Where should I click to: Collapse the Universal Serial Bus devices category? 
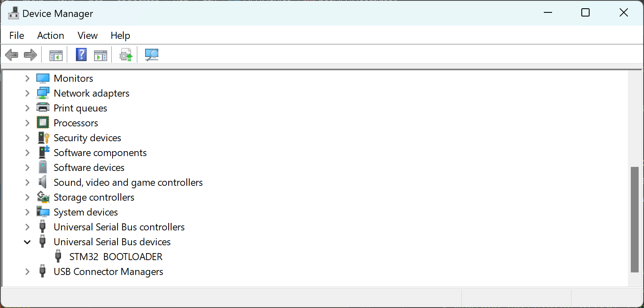[x=27, y=242]
